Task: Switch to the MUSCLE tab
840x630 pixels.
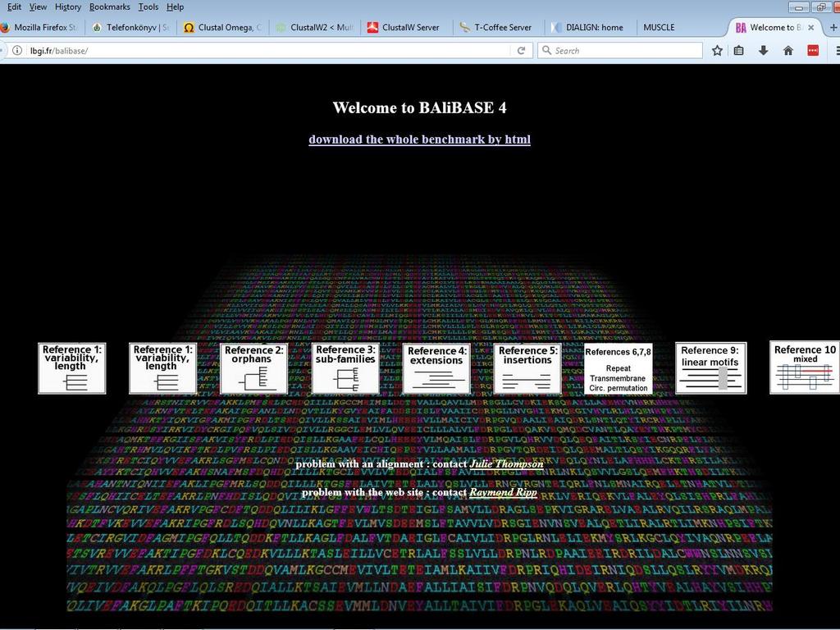Action: pos(682,27)
